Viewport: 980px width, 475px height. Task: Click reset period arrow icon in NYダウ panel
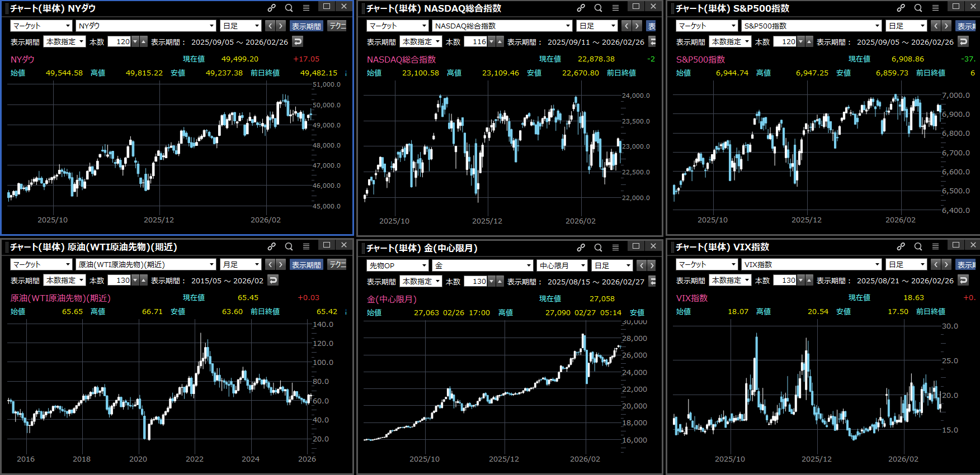tap(298, 41)
